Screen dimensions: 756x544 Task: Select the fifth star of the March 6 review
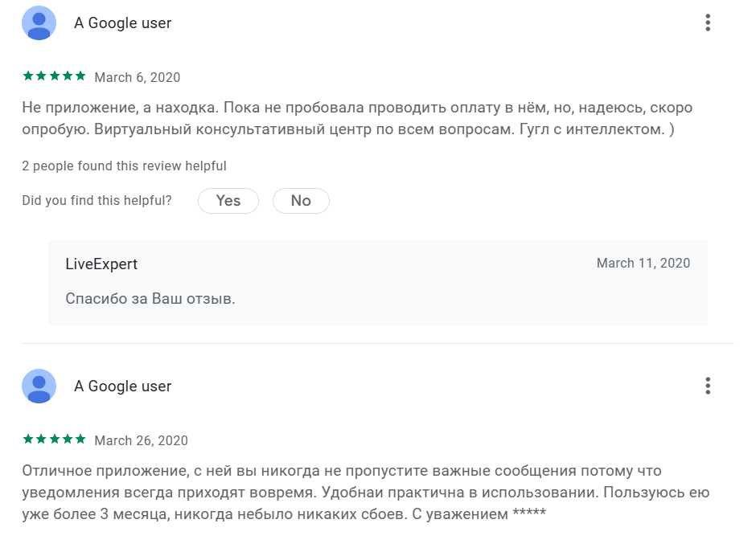[x=82, y=76]
